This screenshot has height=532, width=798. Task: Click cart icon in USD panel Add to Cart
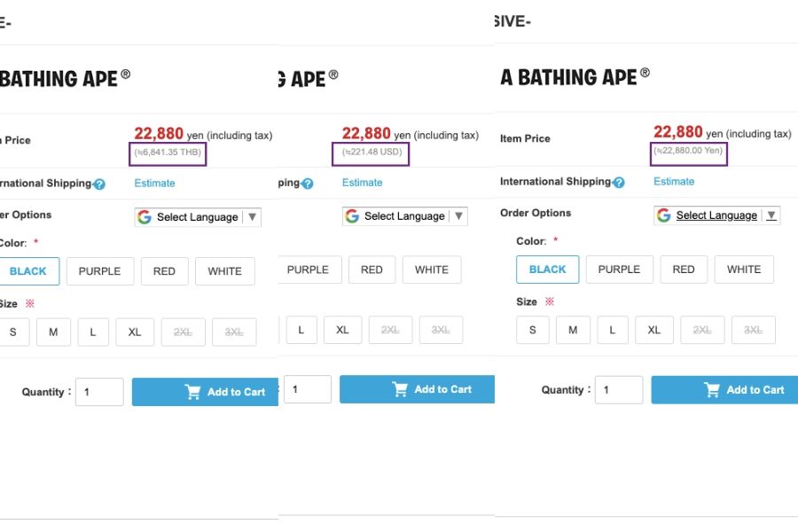pyautogui.click(x=400, y=389)
